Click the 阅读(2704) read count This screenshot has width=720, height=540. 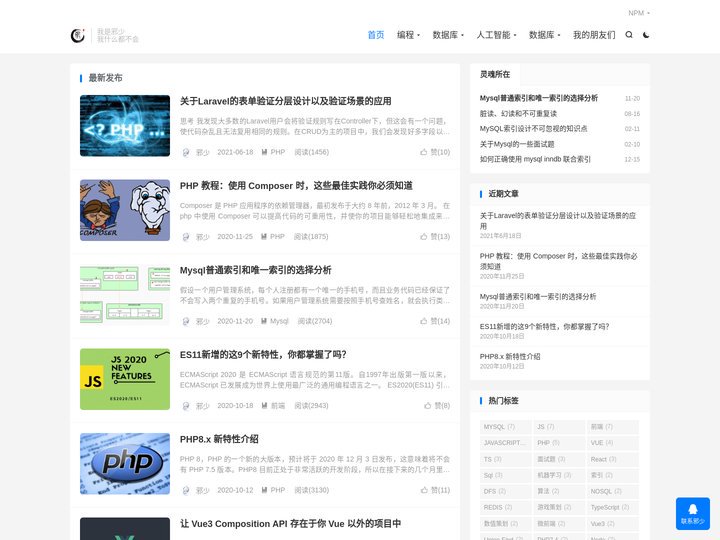(x=315, y=321)
